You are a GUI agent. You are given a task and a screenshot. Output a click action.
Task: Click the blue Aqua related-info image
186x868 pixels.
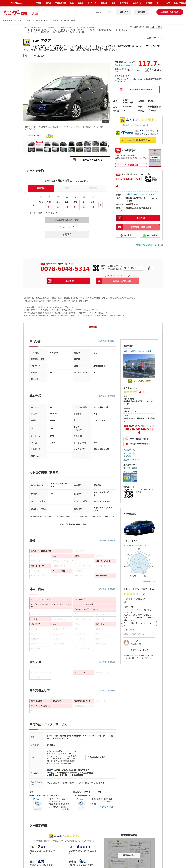pos(139,528)
